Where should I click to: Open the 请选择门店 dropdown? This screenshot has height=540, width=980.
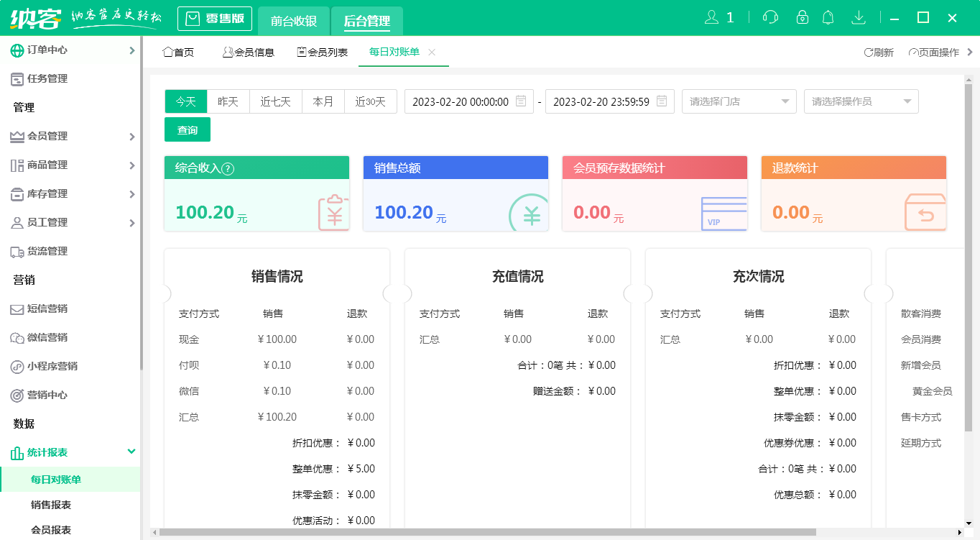click(739, 101)
